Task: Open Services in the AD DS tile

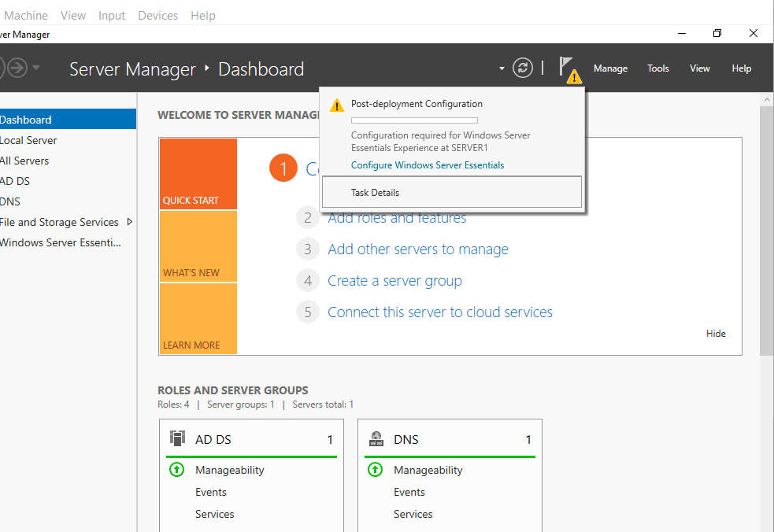Action: point(214,514)
